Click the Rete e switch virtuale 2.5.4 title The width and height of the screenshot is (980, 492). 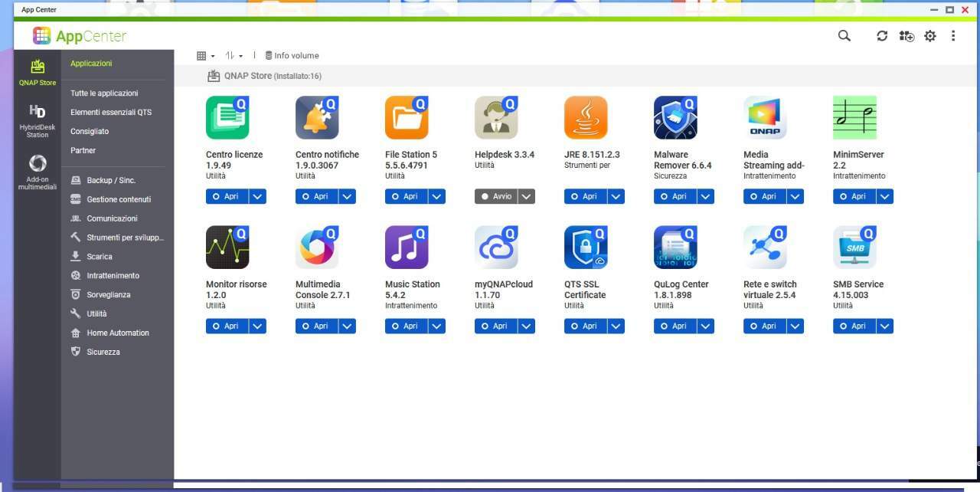click(770, 290)
